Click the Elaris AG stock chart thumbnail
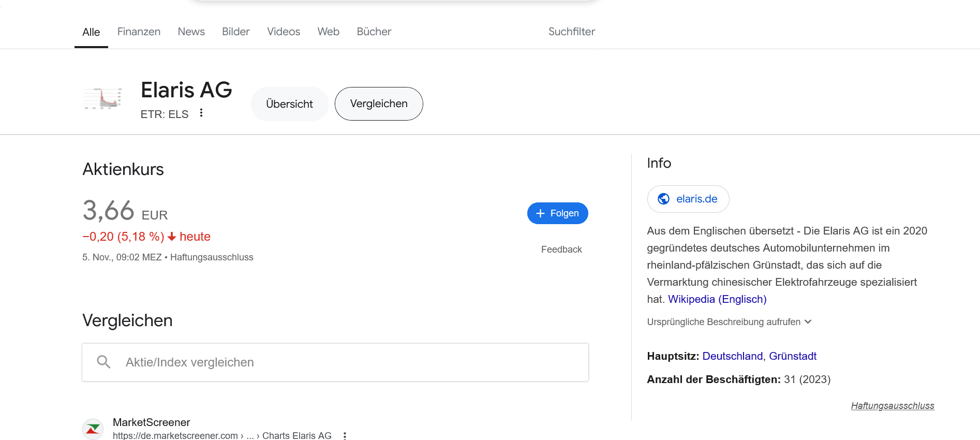 pyautogui.click(x=103, y=98)
